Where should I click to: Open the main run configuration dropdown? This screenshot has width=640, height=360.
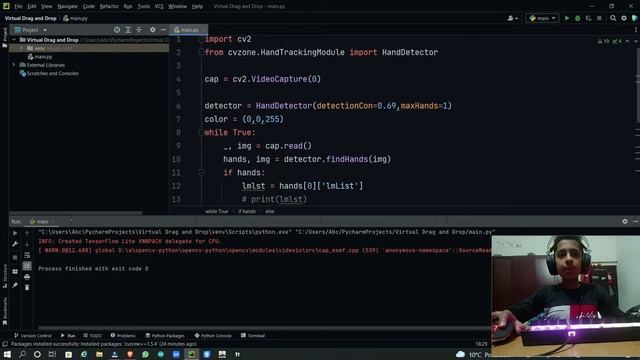coord(543,18)
